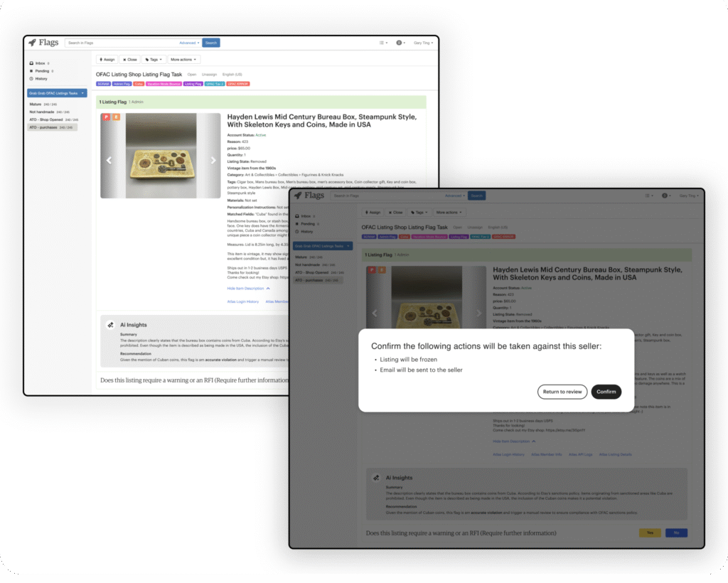Go to History in the back window sidebar

pyautogui.click(x=41, y=79)
